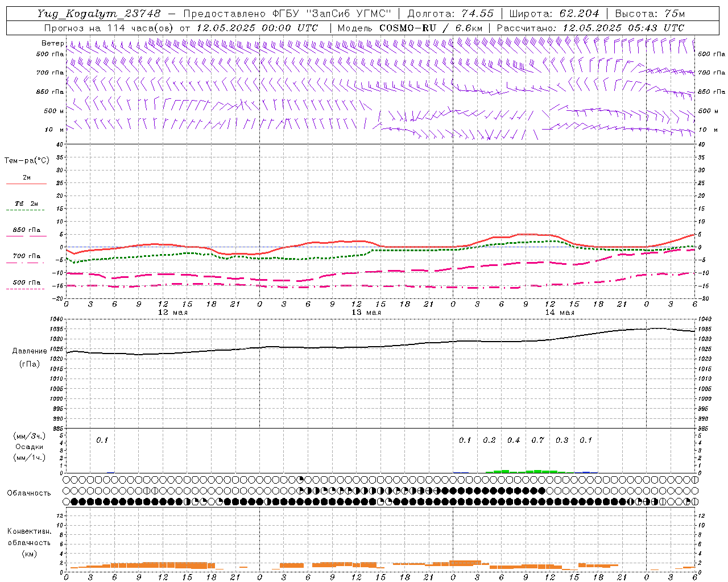Click the station title Yug_Kogalym_23748
The width and height of the screenshot is (728, 582).
100,14
